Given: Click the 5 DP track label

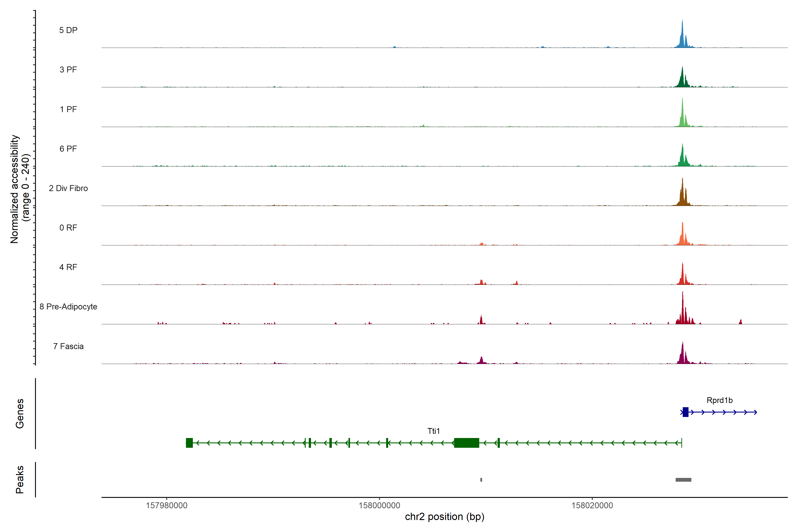Looking at the screenshot, I should coord(68,30).
